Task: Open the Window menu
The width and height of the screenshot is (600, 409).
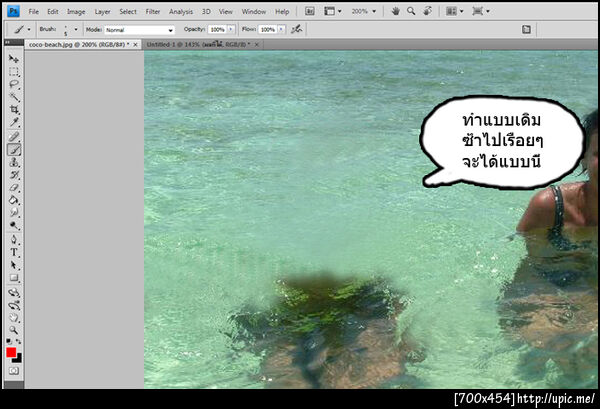Action: click(254, 12)
